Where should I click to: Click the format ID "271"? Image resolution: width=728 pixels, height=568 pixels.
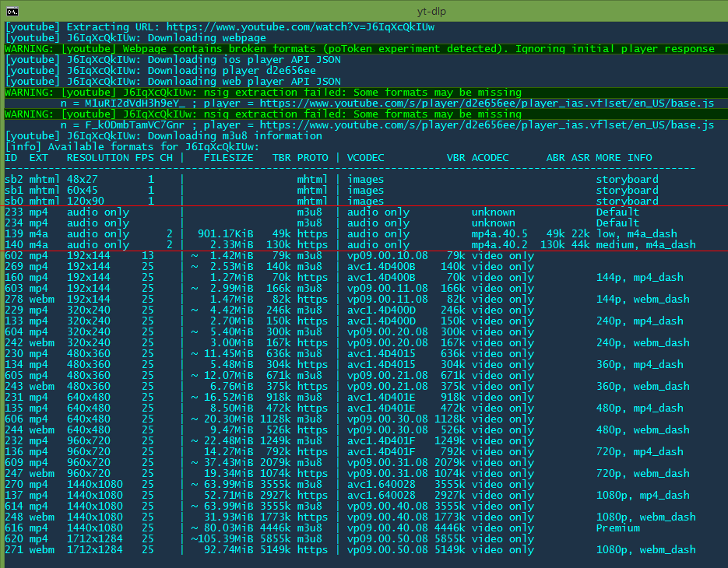(14, 550)
